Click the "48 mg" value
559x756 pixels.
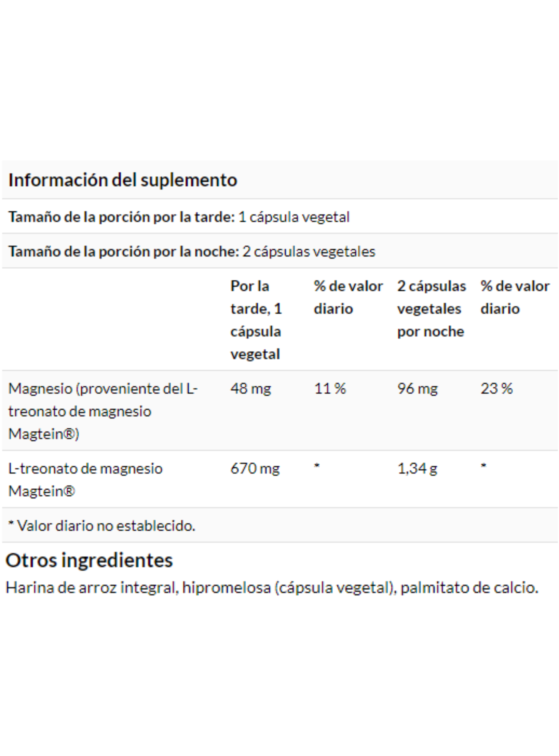251,389
